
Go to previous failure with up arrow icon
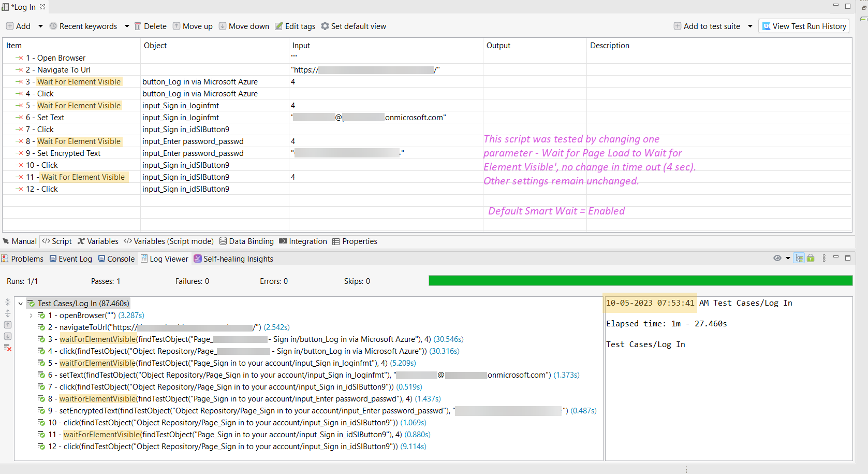tap(8, 325)
